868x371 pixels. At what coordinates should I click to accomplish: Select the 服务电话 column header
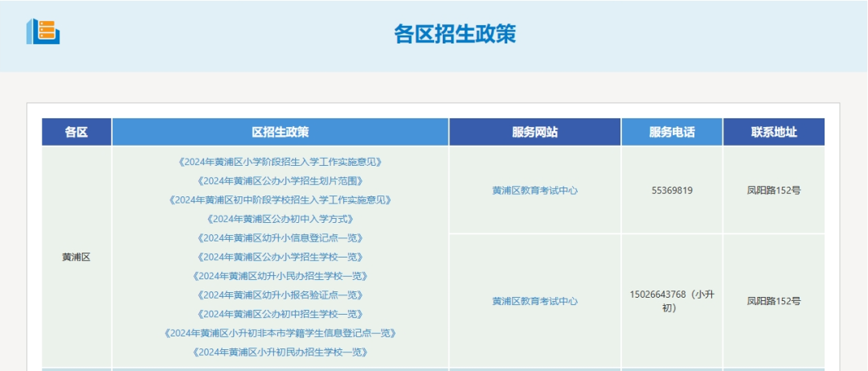click(x=672, y=132)
